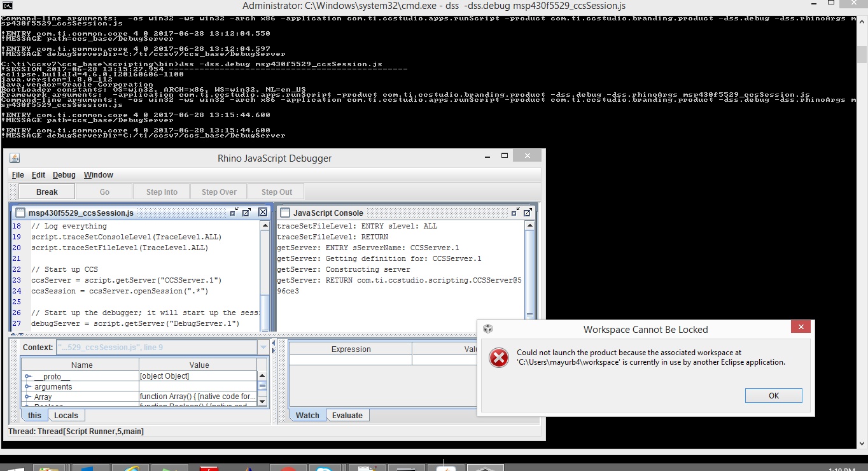Click OK in the workspace error dialog
This screenshot has height=471, width=868.
pyautogui.click(x=774, y=395)
